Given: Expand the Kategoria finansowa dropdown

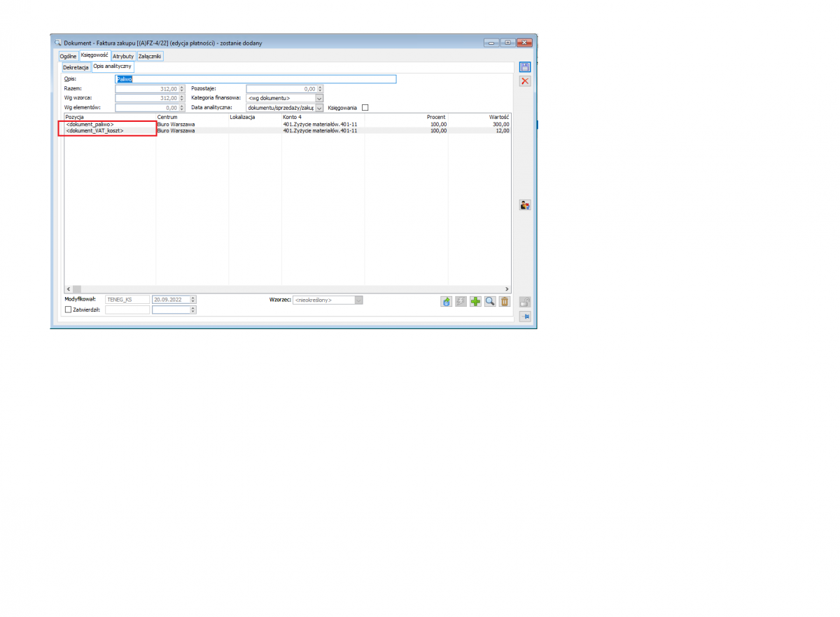Looking at the screenshot, I should [319, 98].
